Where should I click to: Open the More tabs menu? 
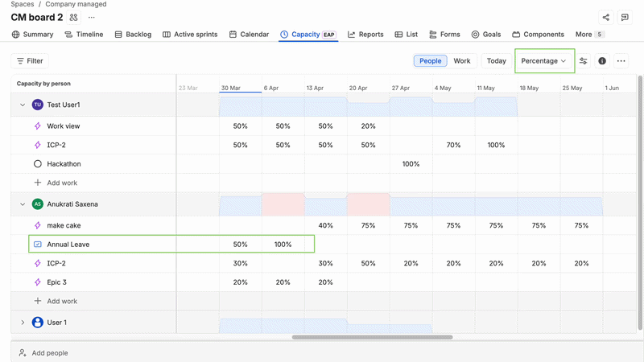pyautogui.click(x=589, y=35)
